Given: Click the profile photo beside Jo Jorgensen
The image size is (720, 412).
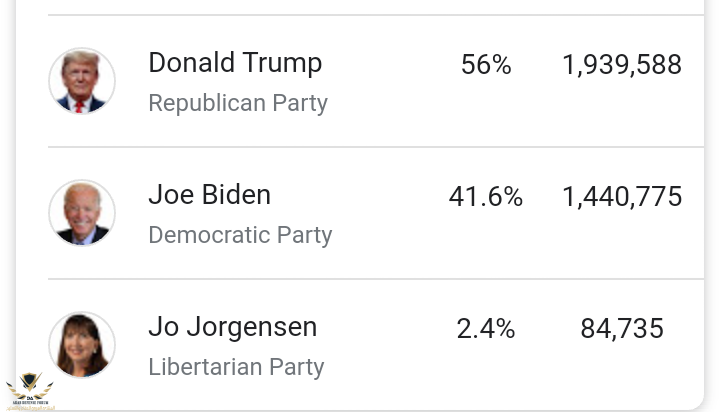Looking at the screenshot, I should tap(82, 345).
